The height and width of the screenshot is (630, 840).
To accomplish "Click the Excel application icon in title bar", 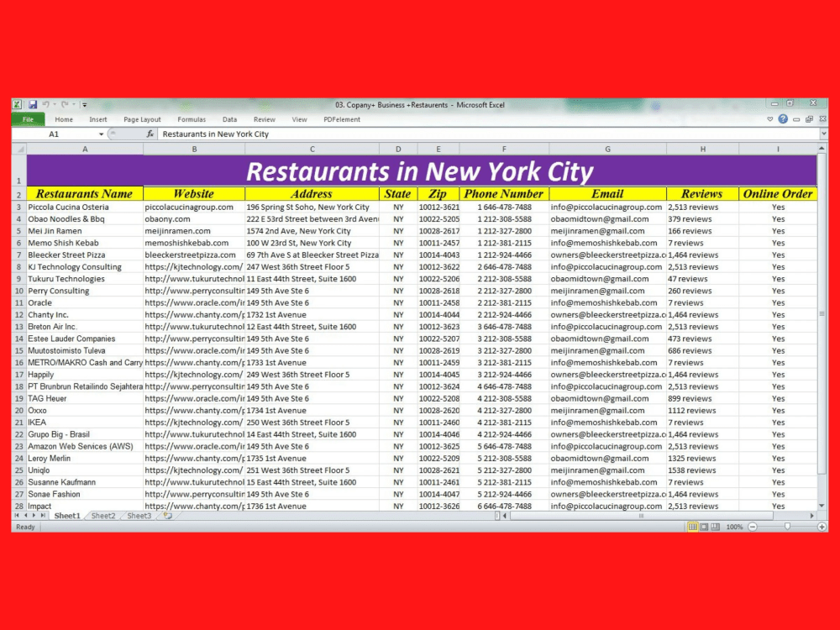I will pos(17,104).
